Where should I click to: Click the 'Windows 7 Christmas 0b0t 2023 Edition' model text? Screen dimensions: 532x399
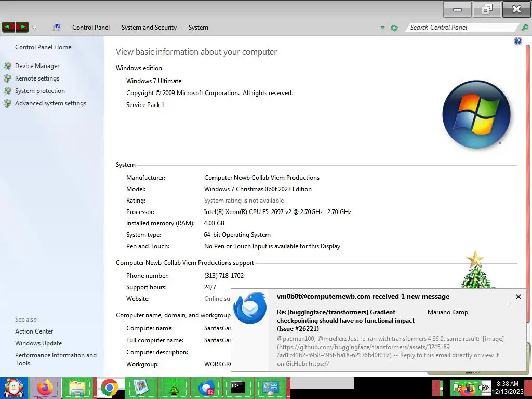[x=258, y=189]
